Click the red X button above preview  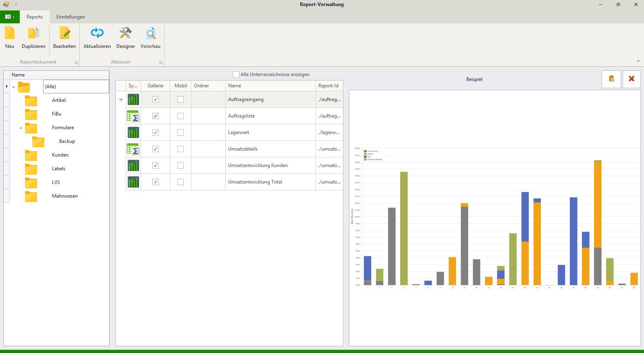tap(631, 79)
